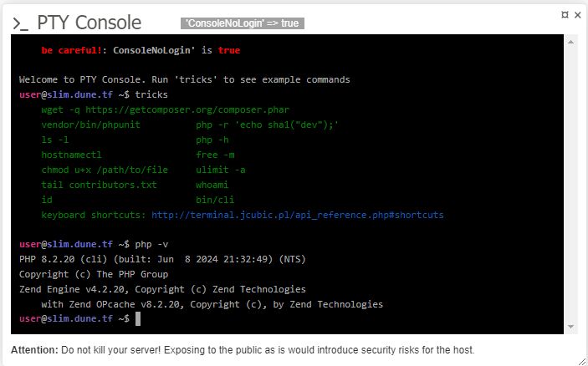This screenshot has width=588, height=366.
Task: Click the 'hostnamectl' example command
Action: pos(71,155)
